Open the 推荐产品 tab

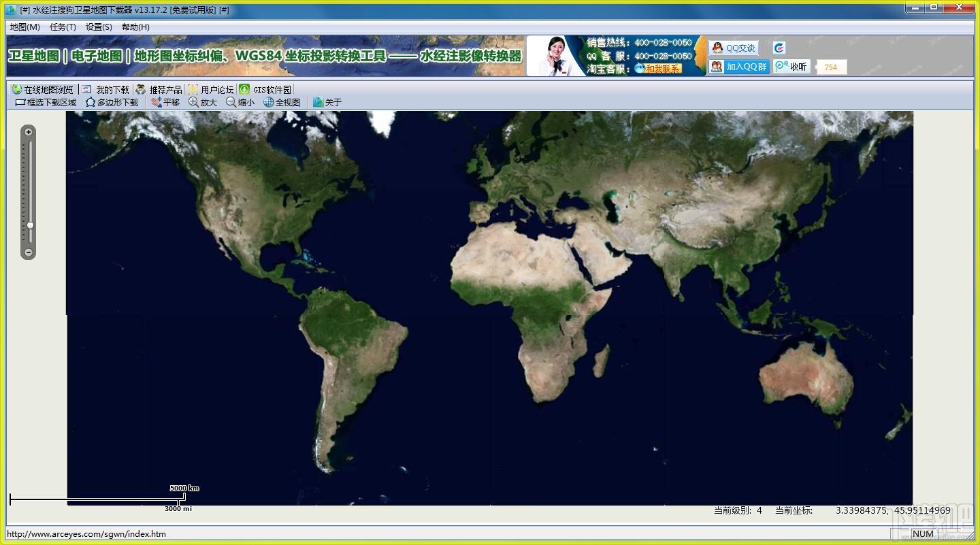(159, 89)
